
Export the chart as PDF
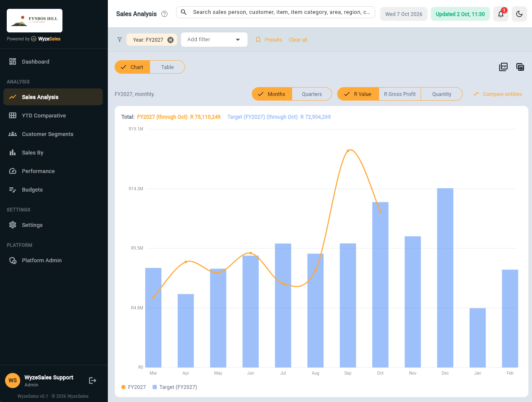503,67
